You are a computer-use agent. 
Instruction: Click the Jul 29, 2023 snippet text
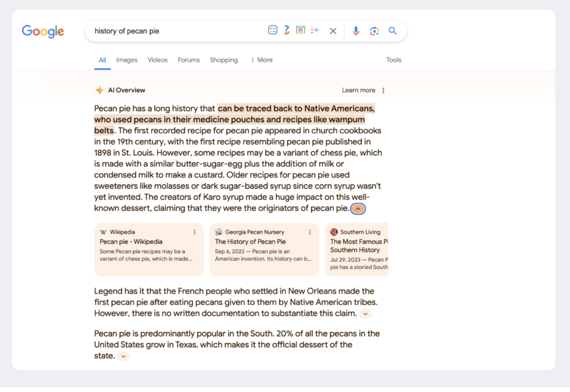coord(359,264)
